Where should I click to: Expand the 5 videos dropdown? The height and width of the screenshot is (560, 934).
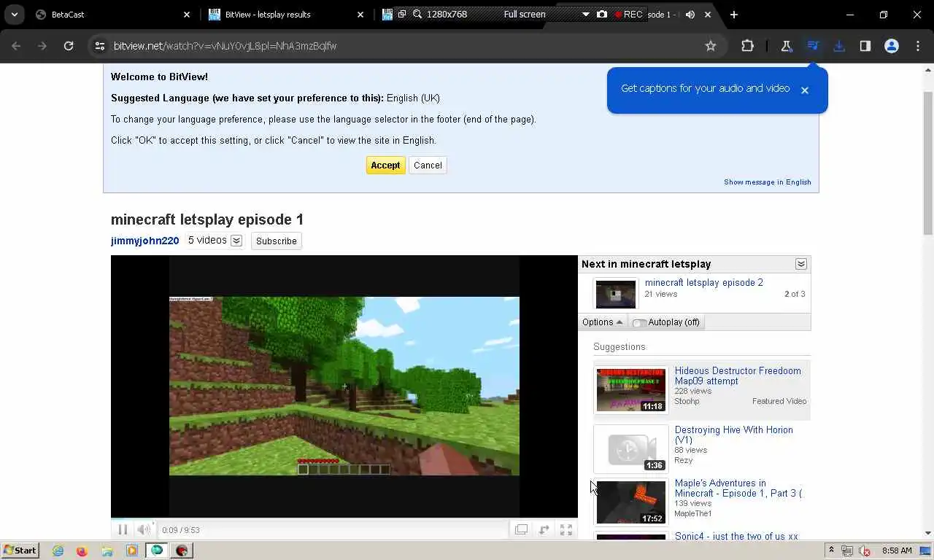point(236,241)
